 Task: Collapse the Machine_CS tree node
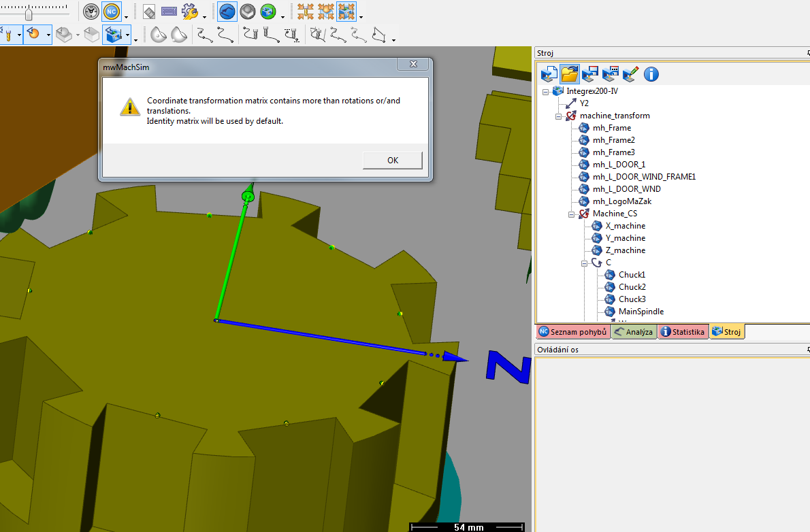[572, 214]
